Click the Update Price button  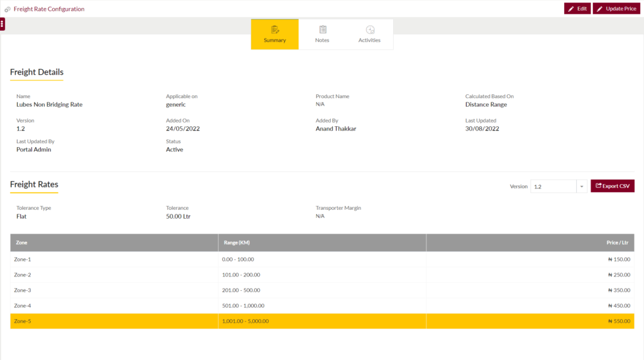coord(616,9)
